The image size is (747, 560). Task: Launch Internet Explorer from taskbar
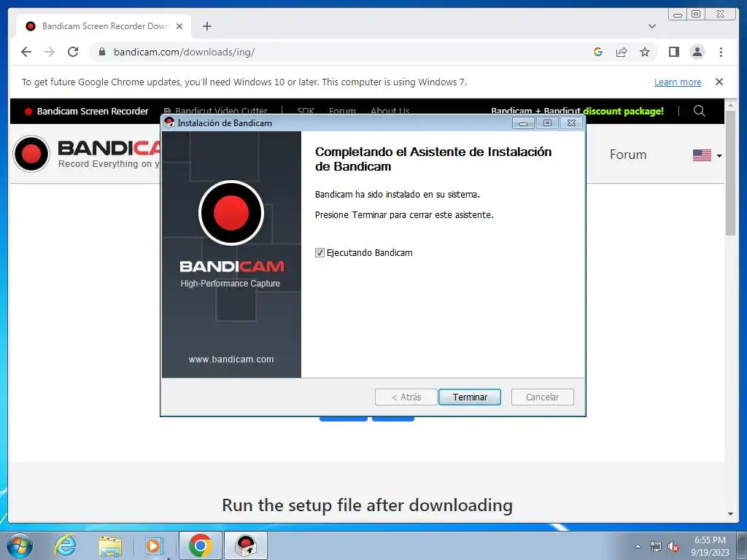tap(65, 545)
